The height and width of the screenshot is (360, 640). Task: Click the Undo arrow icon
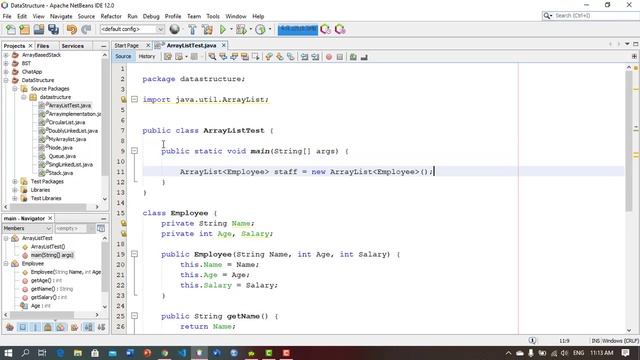coord(72,29)
